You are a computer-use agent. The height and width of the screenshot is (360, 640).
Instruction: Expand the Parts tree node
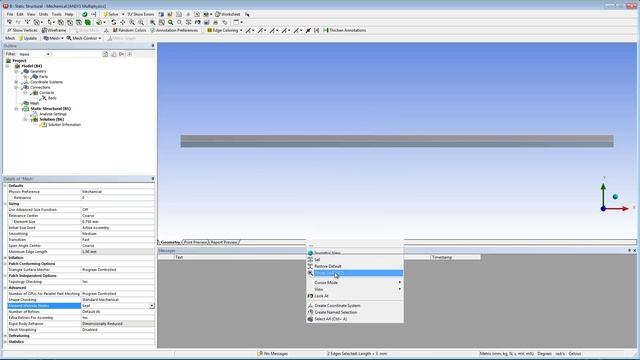coord(25,77)
